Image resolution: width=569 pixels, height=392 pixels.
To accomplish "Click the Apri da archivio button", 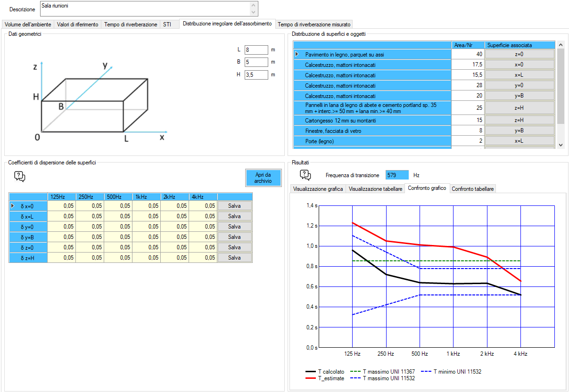I will (263, 178).
